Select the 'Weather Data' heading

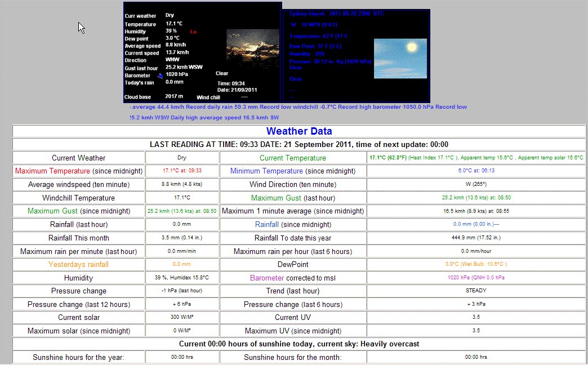(x=299, y=131)
